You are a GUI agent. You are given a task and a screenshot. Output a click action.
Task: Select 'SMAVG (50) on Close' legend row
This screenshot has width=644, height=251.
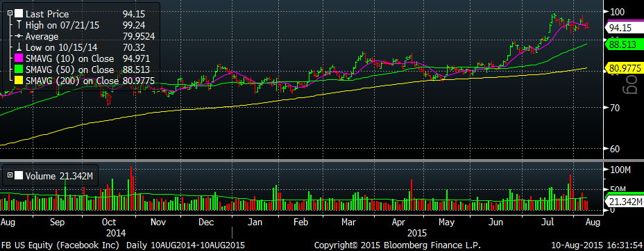[83, 70]
